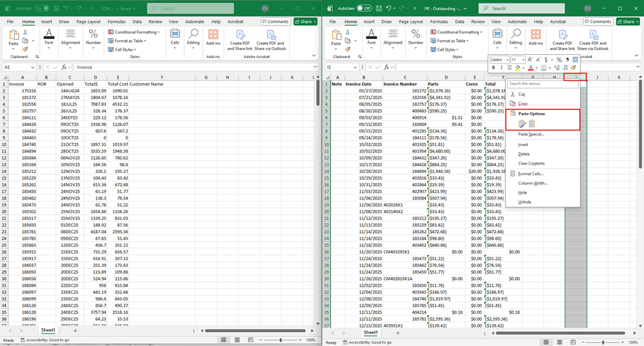Screen dimensions: 644x346
Task: Click Keep Source Formatting paste icon in context menu
Action: [522, 123]
